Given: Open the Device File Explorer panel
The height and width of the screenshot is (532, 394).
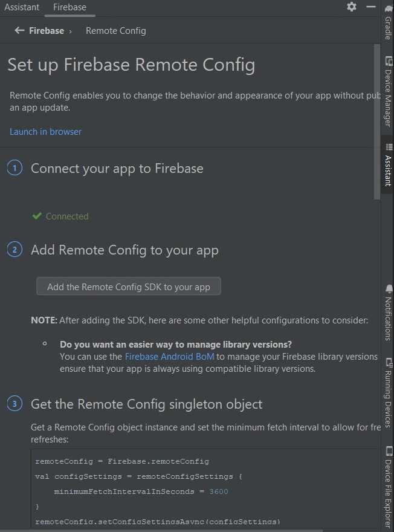Looking at the screenshot, I should pyautogui.click(x=388, y=487).
